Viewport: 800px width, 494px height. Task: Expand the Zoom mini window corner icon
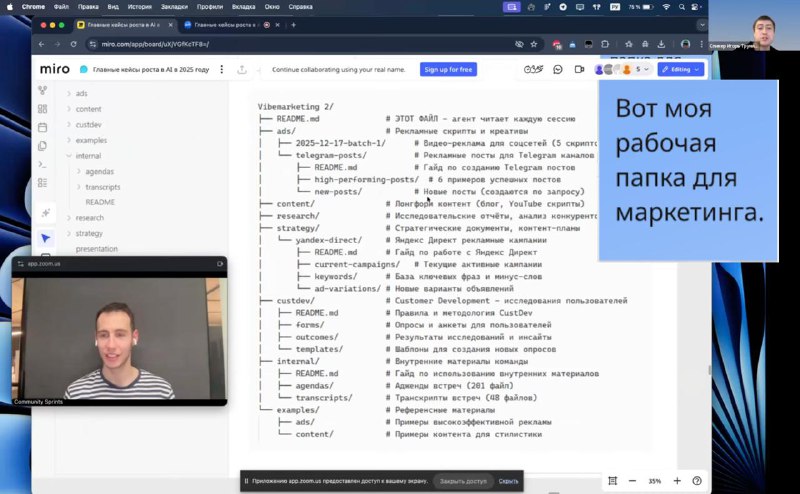[x=220, y=264]
